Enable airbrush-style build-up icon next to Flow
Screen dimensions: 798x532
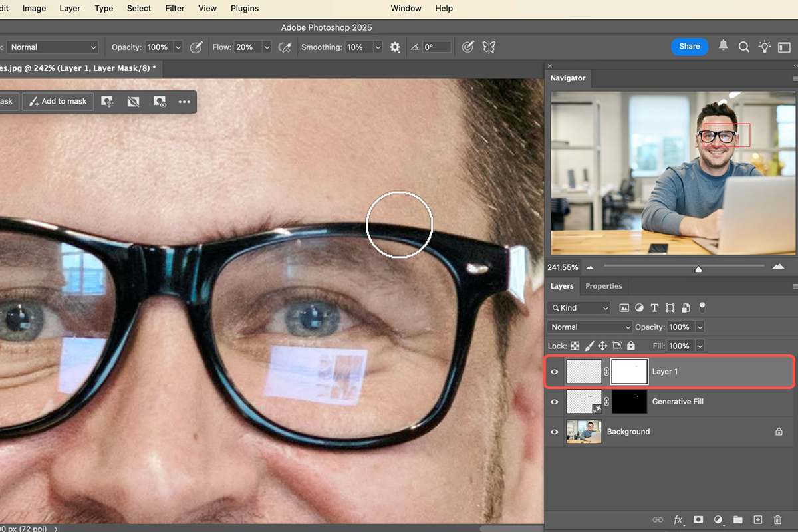[285, 47]
